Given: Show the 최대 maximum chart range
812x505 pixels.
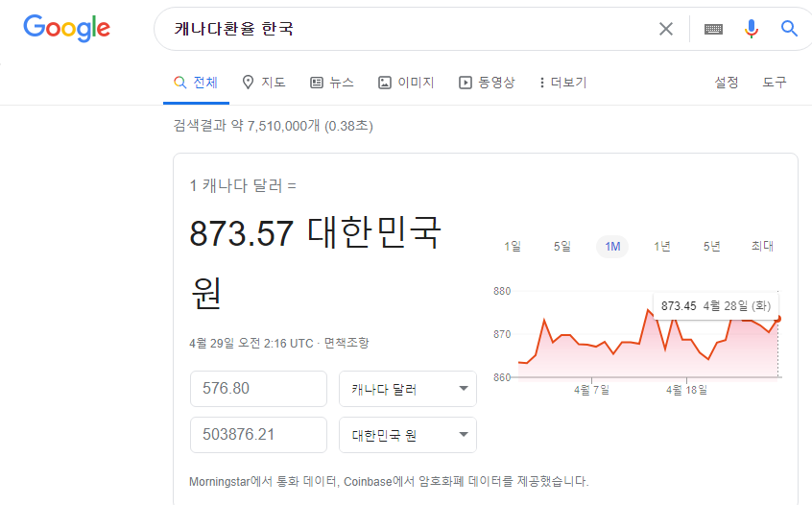Looking at the screenshot, I should click(x=762, y=247).
